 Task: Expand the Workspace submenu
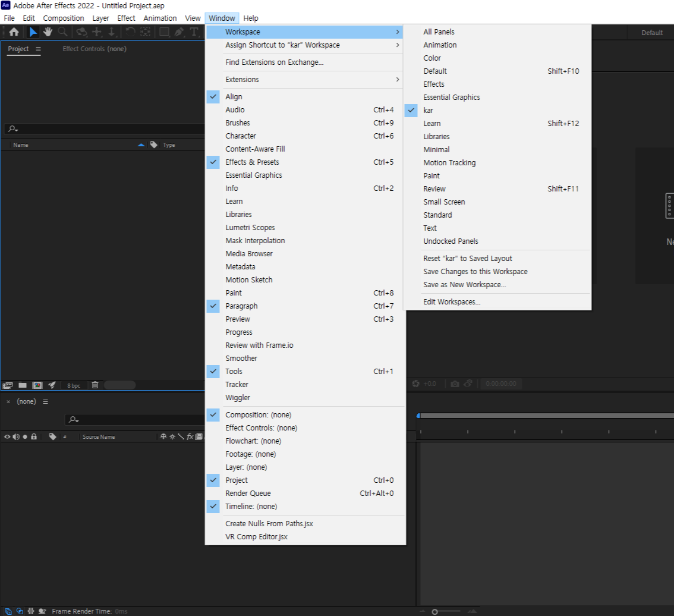click(x=304, y=32)
